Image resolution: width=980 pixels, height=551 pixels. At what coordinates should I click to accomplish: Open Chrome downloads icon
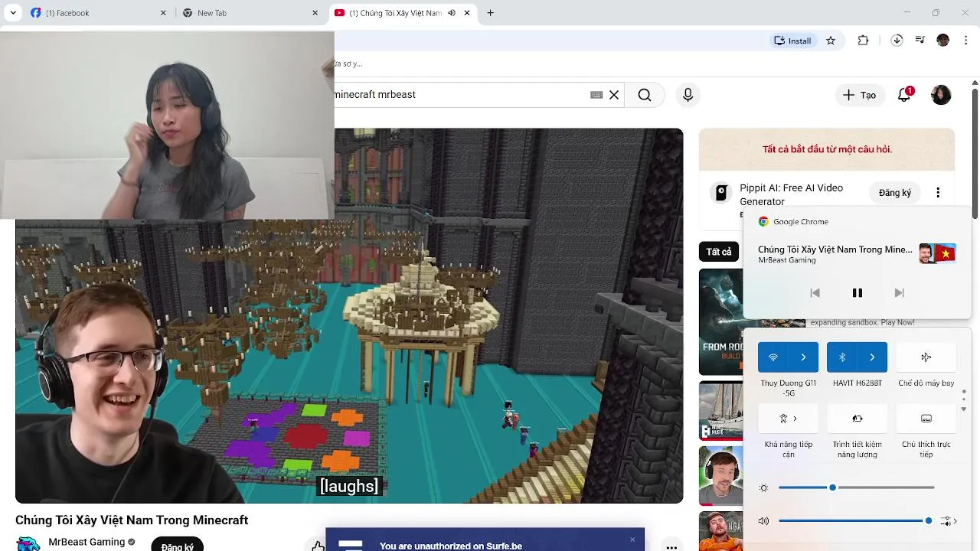(897, 41)
